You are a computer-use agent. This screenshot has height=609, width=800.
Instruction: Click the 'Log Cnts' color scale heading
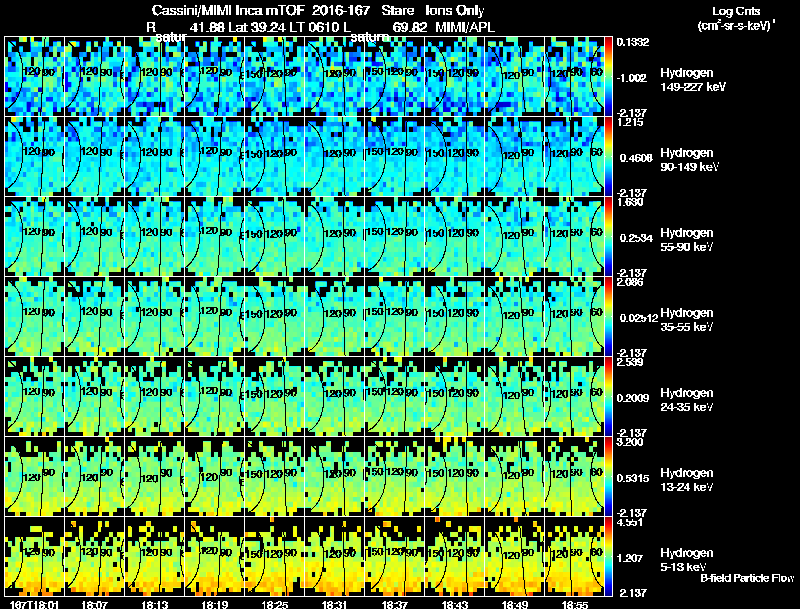(x=736, y=11)
